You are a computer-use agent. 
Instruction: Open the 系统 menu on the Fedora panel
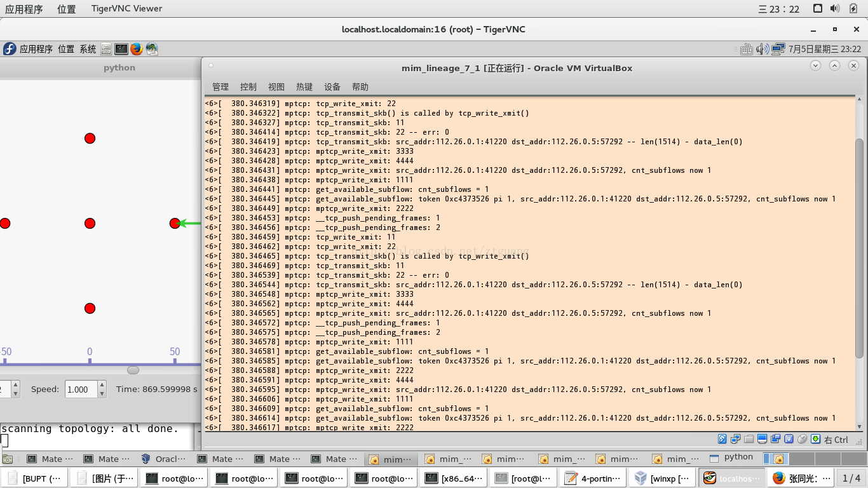pyautogui.click(x=88, y=49)
